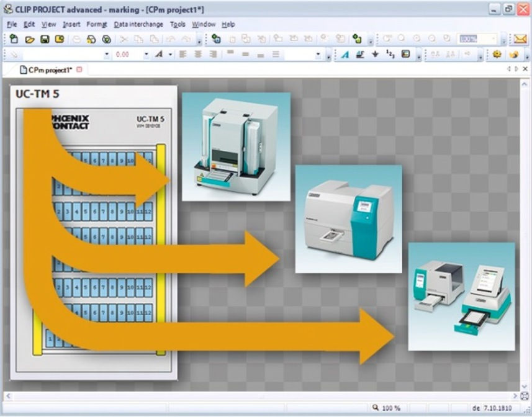Close the CPm project1* tab
This screenshot has height=417, width=532.
pyautogui.click(x=79, y=69)
